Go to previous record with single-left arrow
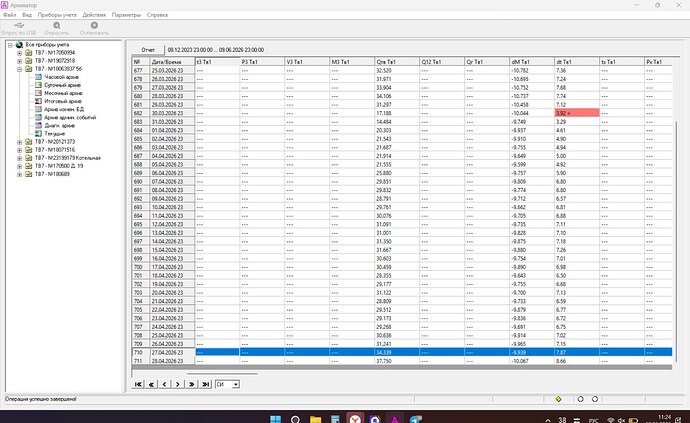Screen dimensions: 690x423 tap(165, 384)
